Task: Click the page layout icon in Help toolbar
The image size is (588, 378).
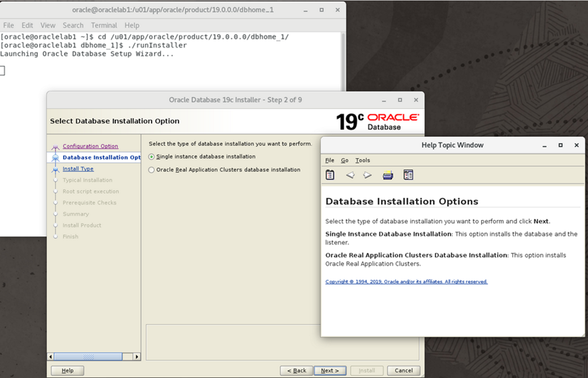Action: click(408, 175)
